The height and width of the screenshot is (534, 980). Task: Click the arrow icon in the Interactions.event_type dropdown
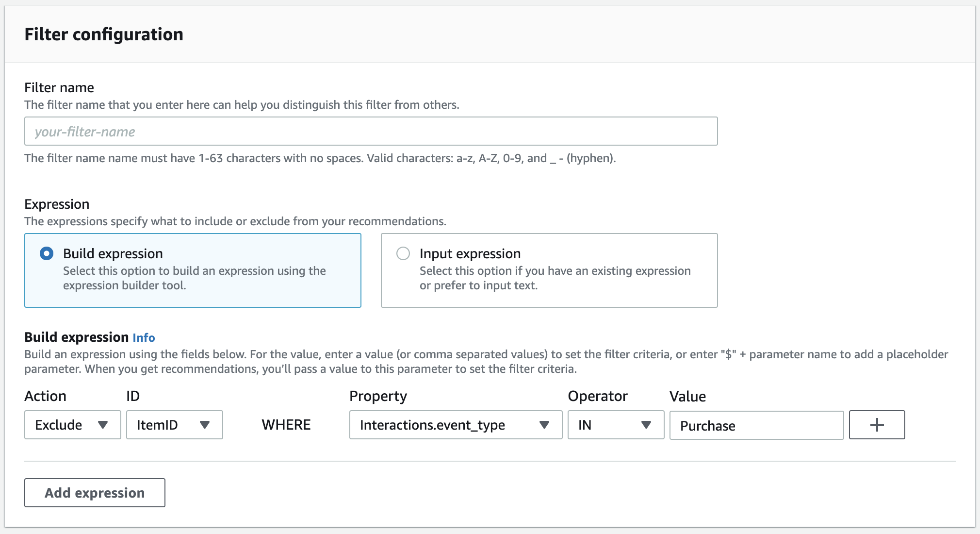point(544,425)
